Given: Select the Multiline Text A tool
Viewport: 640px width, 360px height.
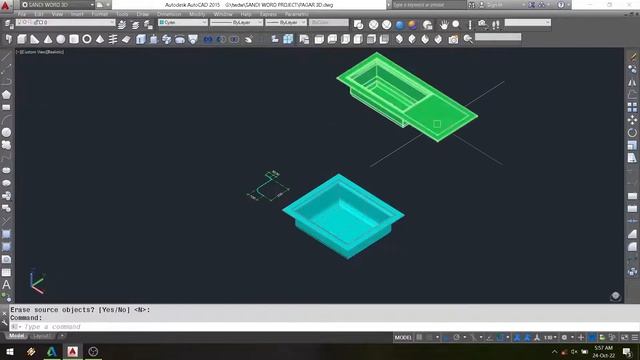Looking at the screenshot, I should [6, 284].
